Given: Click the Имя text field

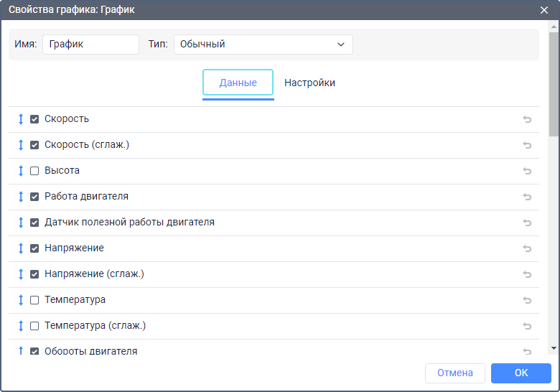Looking at the screenshot, I should pyautogui.click(x=90, y=44).
